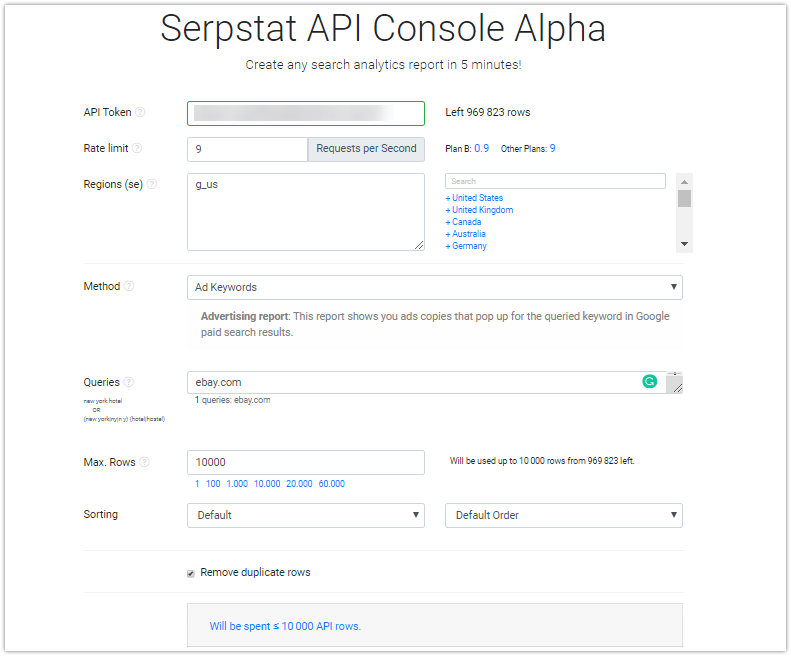This screenshot has height=656, width=791.
Task: Click the 'Will be spent ≤ 10 000 API rows.' text
Action: pyautogui.click(x=285, y=626)
